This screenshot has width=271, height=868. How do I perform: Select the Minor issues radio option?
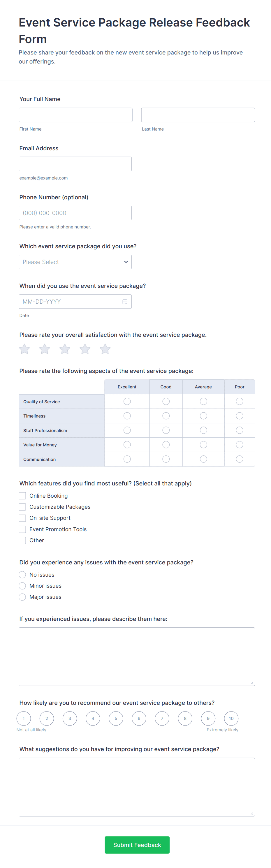(x=22, y=586)
